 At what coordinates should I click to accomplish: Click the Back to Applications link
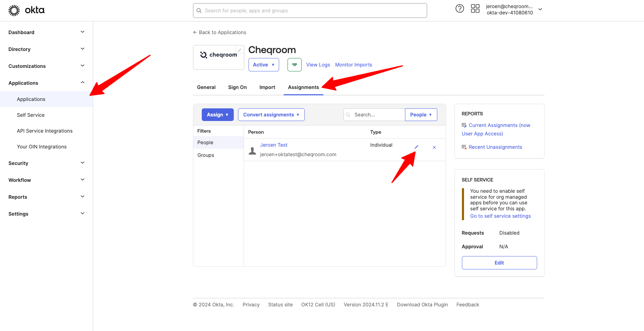click(x=220, y=32)
